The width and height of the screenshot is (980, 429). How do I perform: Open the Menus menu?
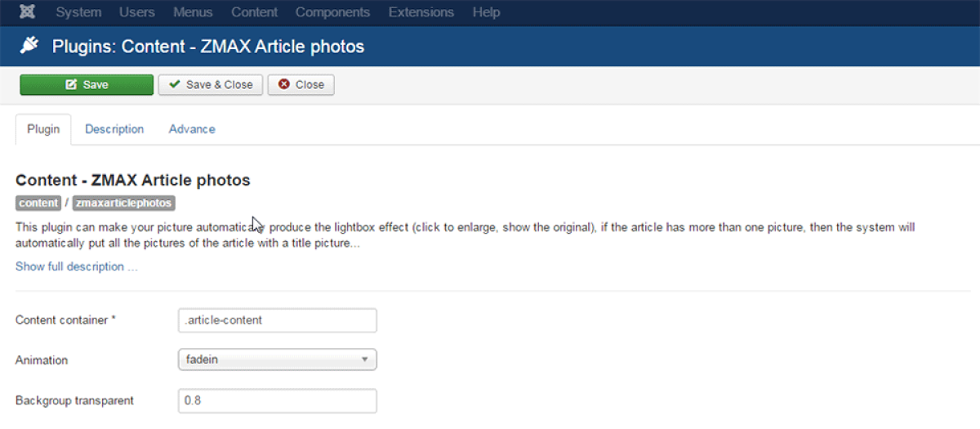(x=193, y=12)
